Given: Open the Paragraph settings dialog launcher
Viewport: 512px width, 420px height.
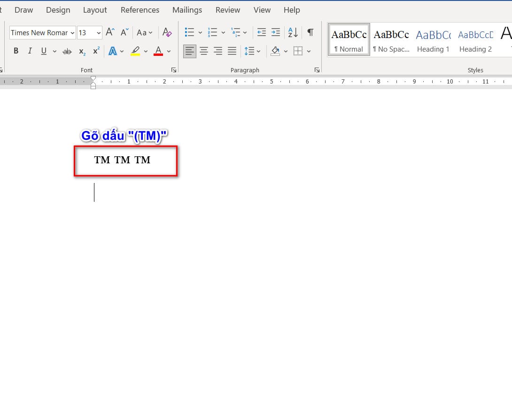Looking at the screenshot, I should point(317,70).
